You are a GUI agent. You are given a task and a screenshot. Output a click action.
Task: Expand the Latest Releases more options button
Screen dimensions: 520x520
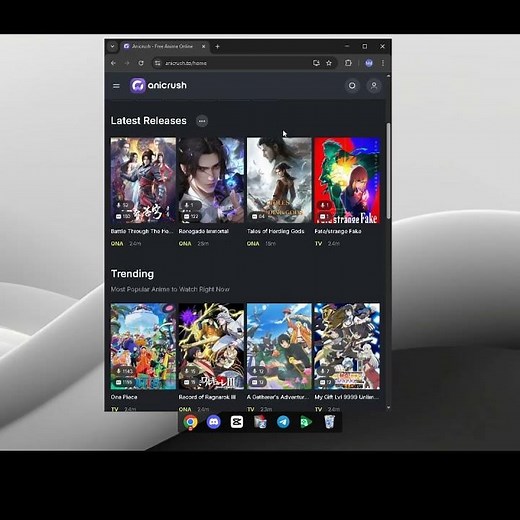[x=202, y=121]
